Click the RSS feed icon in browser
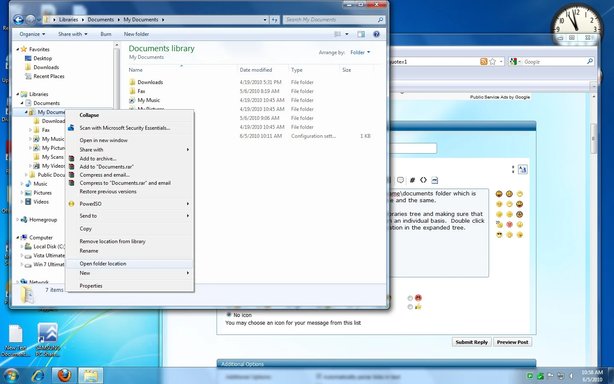614x384 pixels. pyautogui.click(x=484, y=61)
